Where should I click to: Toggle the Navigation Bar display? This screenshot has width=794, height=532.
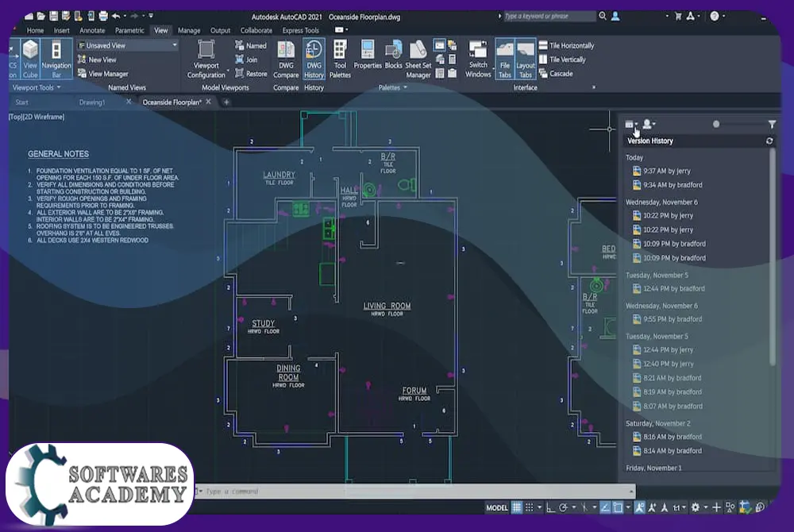pyautogui.click(x=56, y=60)
